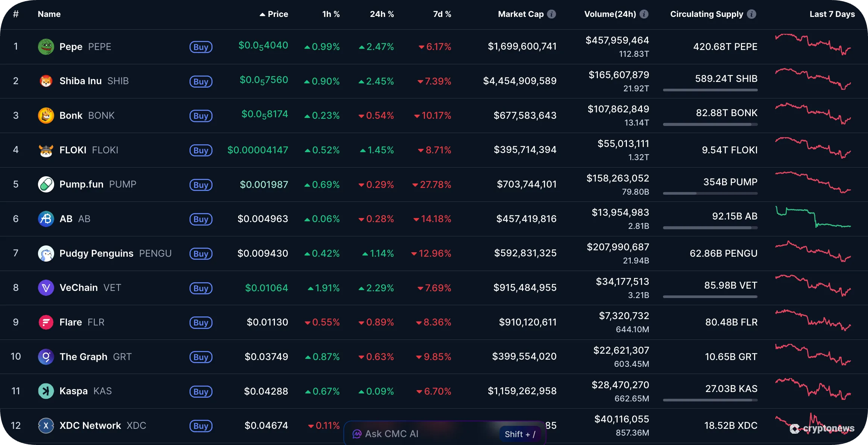
Task: Click the Bonk dog logo
Action: (46, 115)
